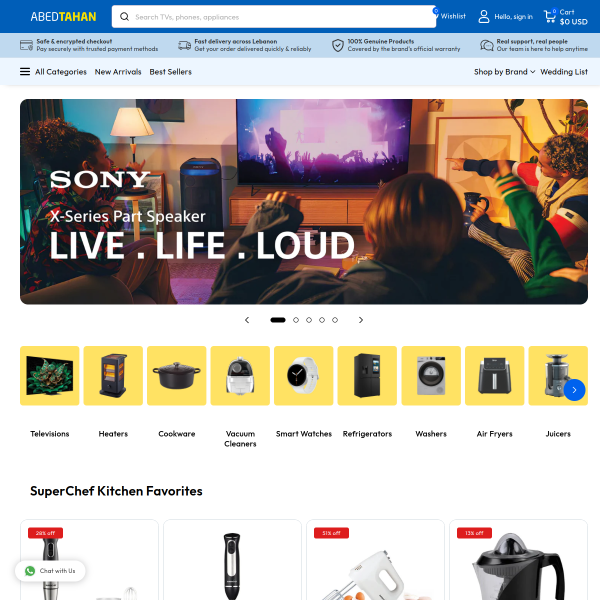The height and width of the screenshot is (600, 600).
Task: Open the New Arrivals menu item
Action: 118,72
